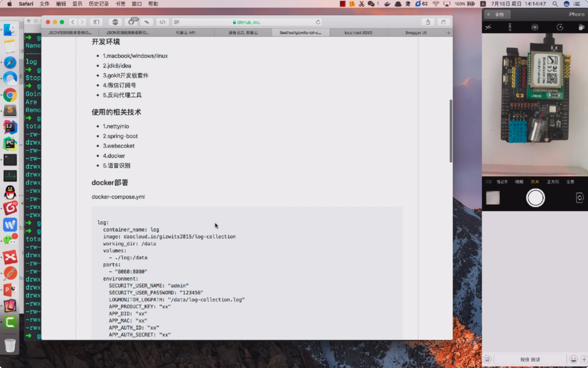Select 视频 camera mode
588x368 pixels.
pyautogui.click(x=519, y=182)
